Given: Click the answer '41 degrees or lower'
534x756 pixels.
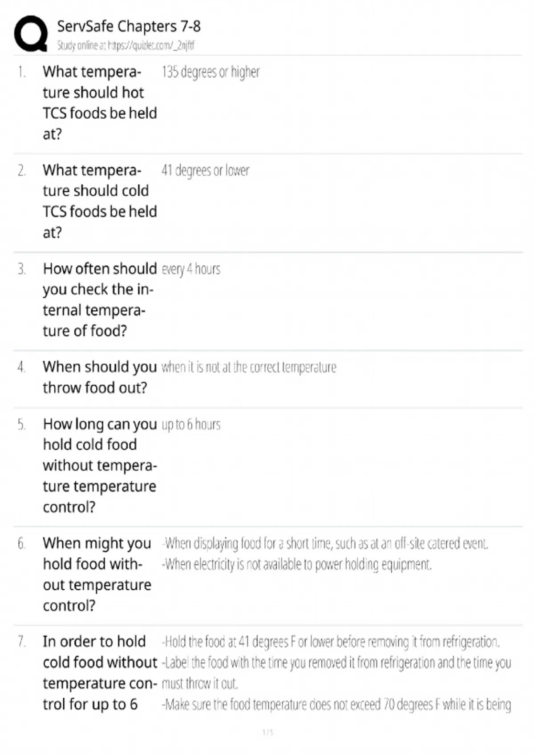Looking at the screenshot, I should tap(205, 170).
